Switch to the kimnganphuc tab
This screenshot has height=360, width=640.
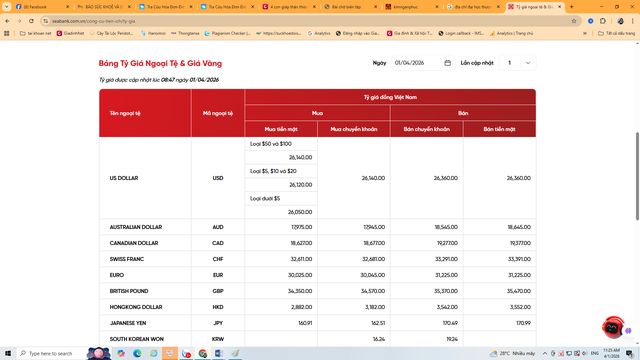(411, 7)
